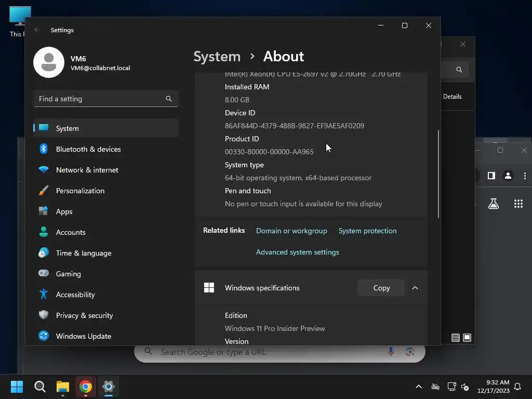
Task: Collapse the Windows specifications section
Action: [415, 288]
